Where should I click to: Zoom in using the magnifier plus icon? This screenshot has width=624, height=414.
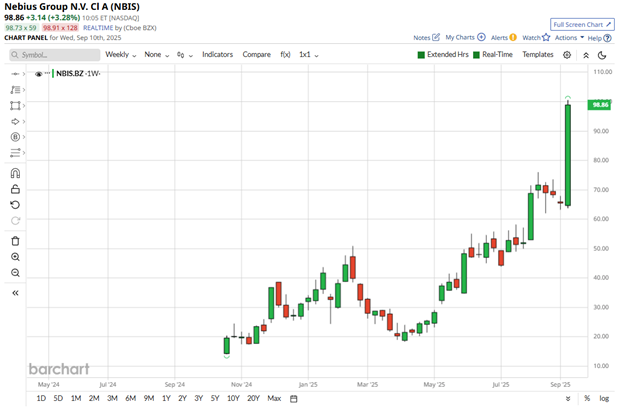click(x=15, y=257)
